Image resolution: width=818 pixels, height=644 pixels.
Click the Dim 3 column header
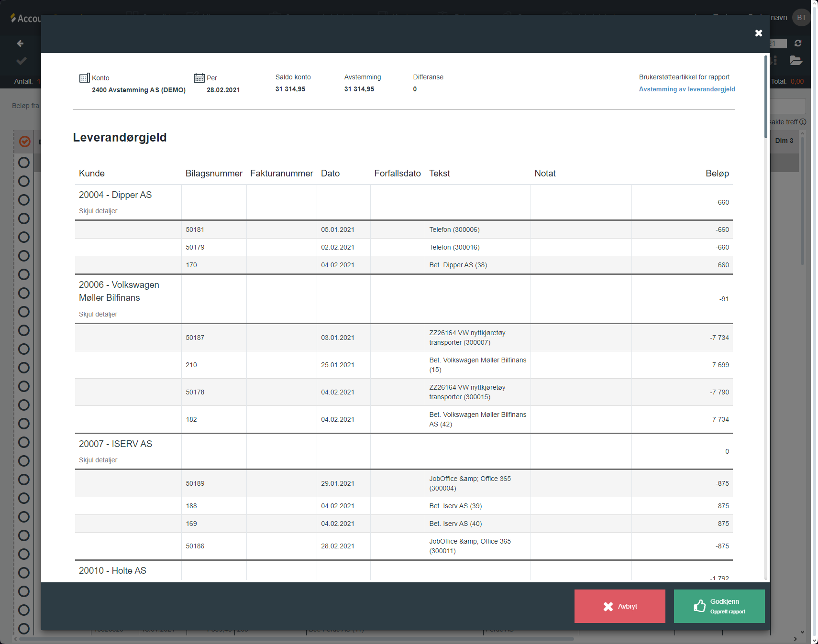pos(784,141)
